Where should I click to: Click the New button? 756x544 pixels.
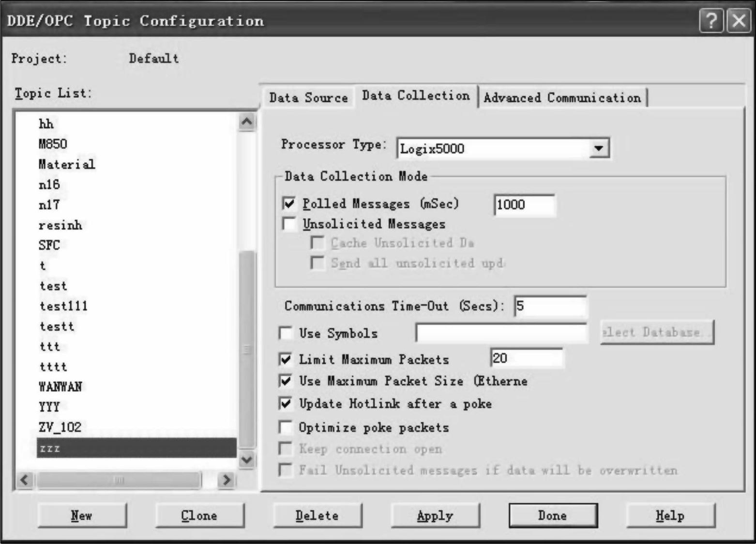pyautogui.click(x=82, y=515)
